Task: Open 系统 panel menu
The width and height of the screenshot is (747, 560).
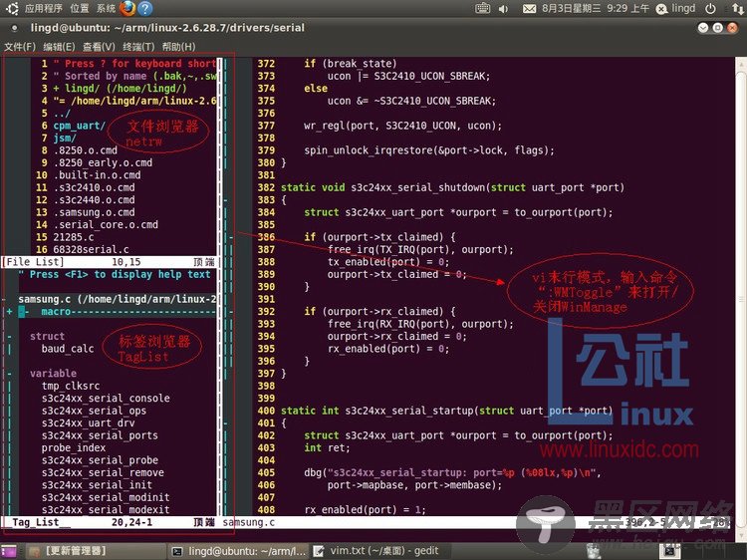Action: tap(106, 9)
